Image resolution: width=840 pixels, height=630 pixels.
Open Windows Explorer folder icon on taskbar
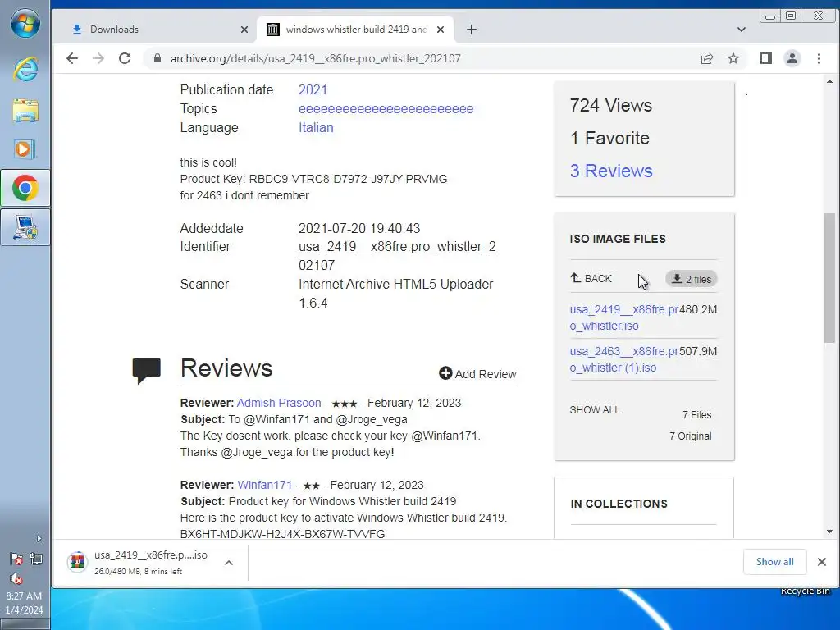click(25, 111)
